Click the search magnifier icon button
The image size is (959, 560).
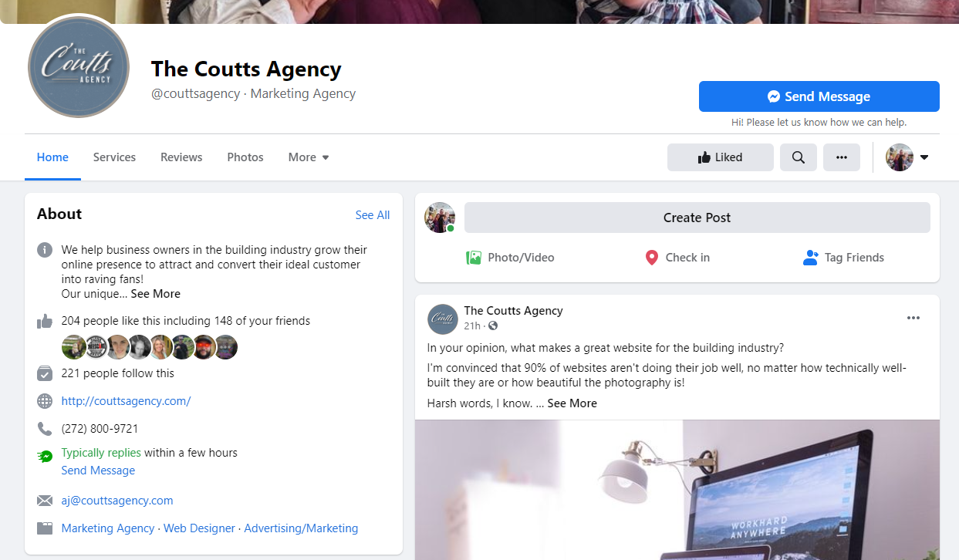(799, 157)
